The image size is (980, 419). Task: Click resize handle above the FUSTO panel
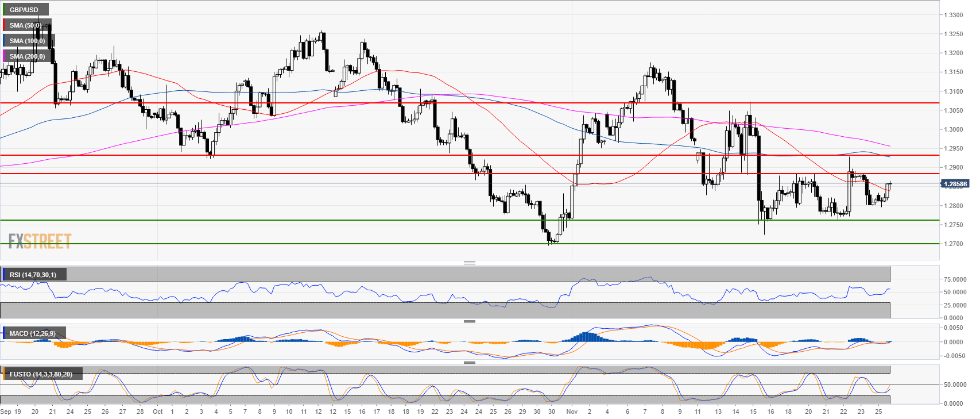(469, 362)
